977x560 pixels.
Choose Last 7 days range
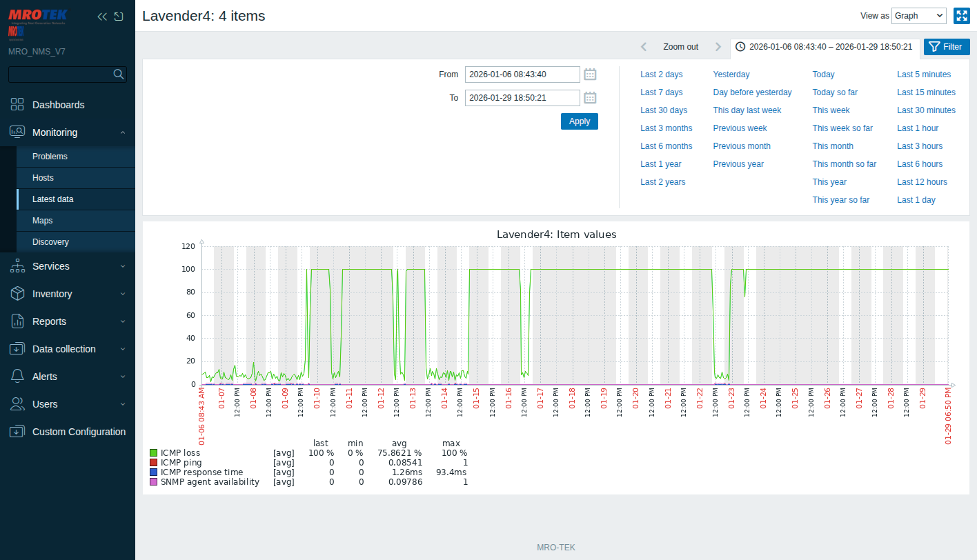click(x=662, y=92)
